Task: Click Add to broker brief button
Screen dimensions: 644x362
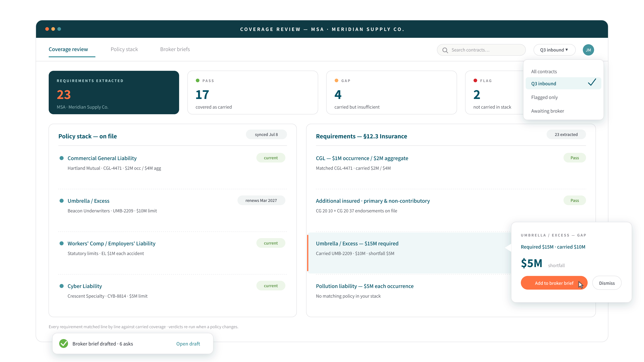Action: (x=554, y=283)
